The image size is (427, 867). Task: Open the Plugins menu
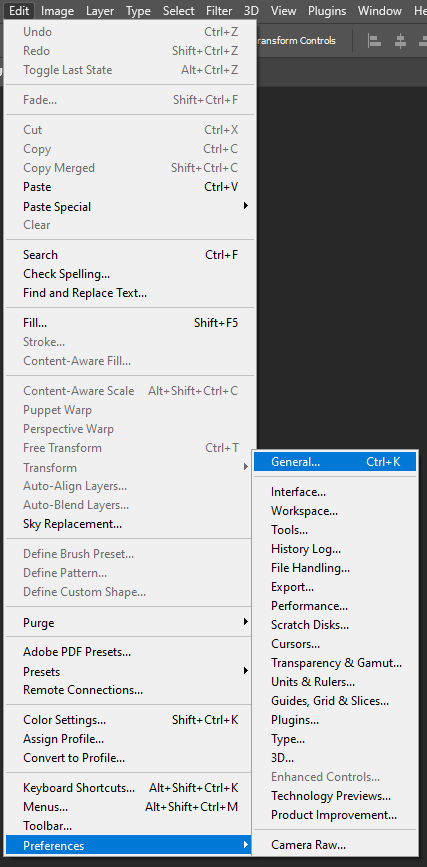click(x=327, y=11)
